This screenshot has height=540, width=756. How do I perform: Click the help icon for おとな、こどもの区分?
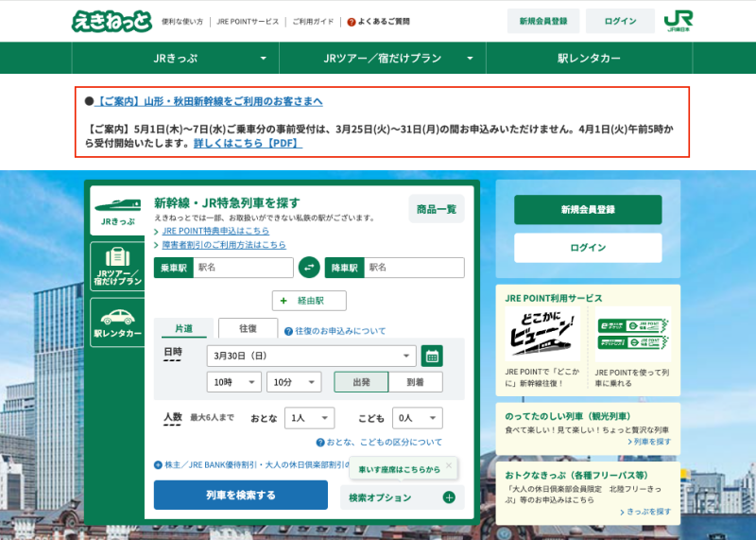(x=320, y=442)
